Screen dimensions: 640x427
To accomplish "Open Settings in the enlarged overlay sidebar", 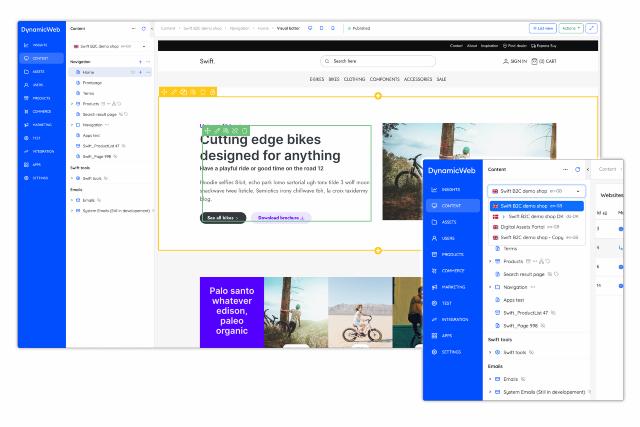I will pos(451,352).
